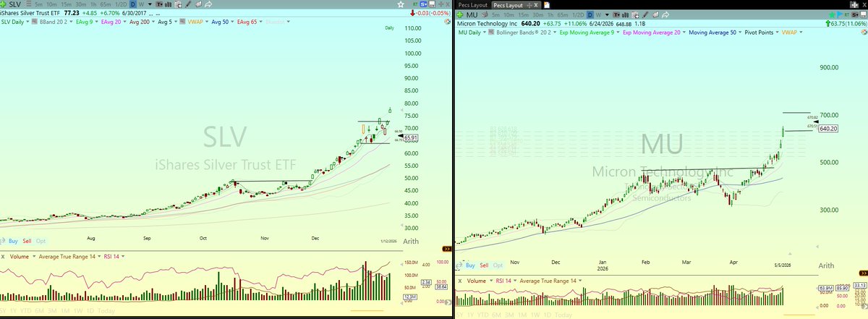
Task: Open the SLV Daily dropdown
Action: (26, 22)
